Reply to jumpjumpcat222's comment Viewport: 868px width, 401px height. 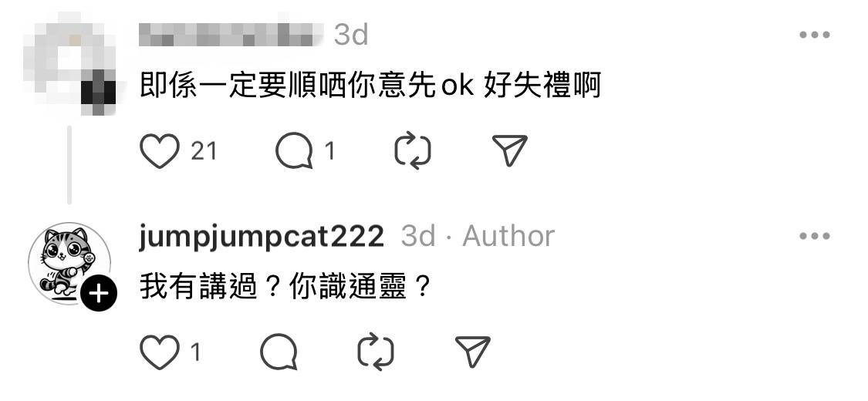coord(279,352)
